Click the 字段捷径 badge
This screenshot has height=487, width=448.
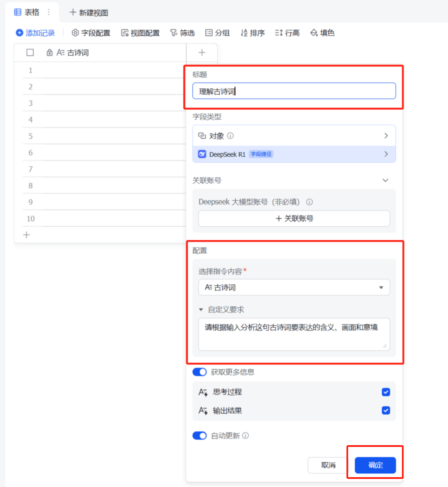coord(261,154)
